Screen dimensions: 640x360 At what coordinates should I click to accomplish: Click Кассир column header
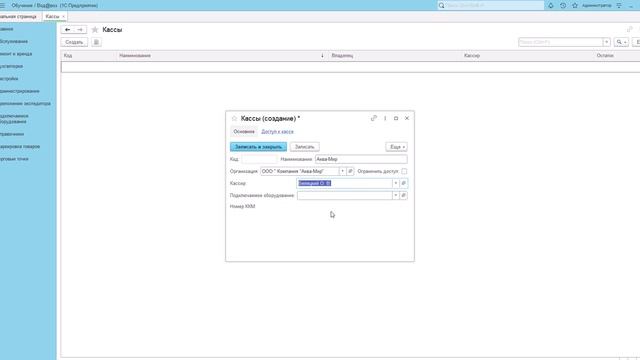coord(527,56)
